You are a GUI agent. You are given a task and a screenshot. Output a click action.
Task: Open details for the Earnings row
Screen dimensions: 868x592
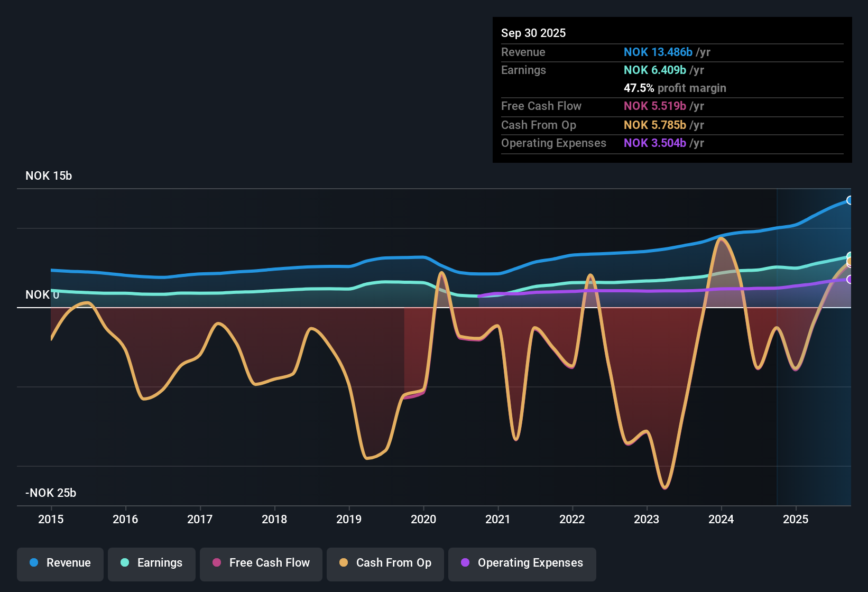[x=523, y=70]
